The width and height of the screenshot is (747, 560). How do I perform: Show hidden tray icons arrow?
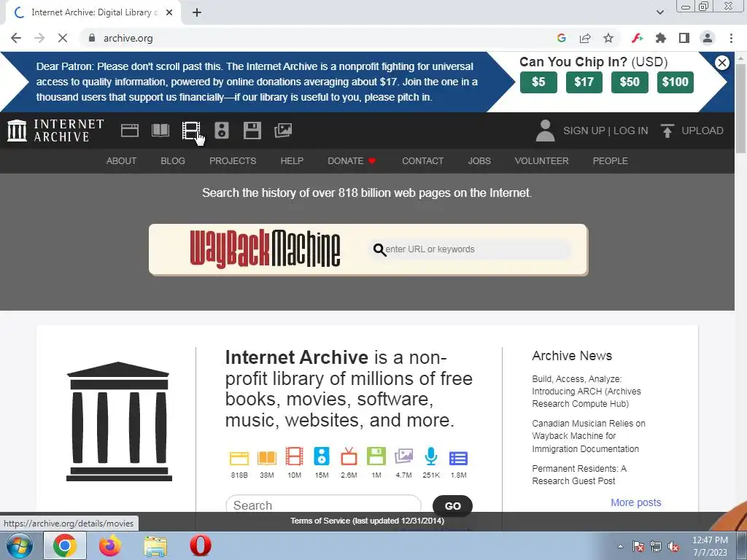[x=620, y=546]
